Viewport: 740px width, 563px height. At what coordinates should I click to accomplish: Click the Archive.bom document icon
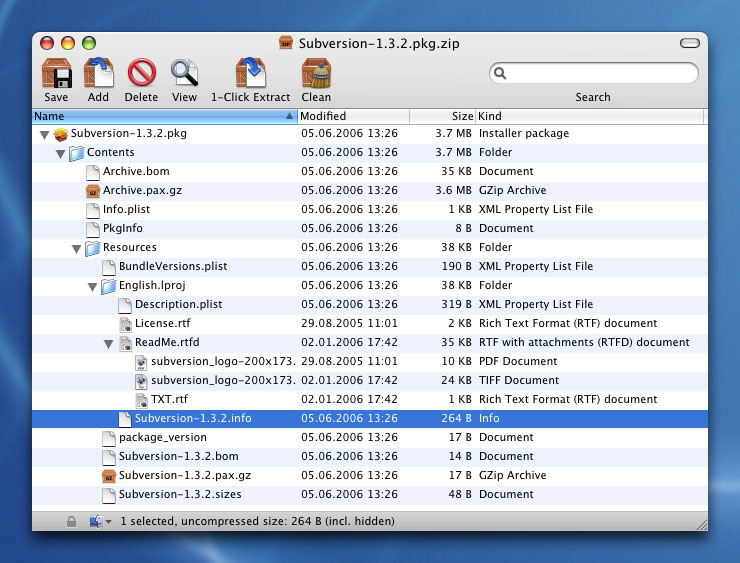click(x=92, y=172)
